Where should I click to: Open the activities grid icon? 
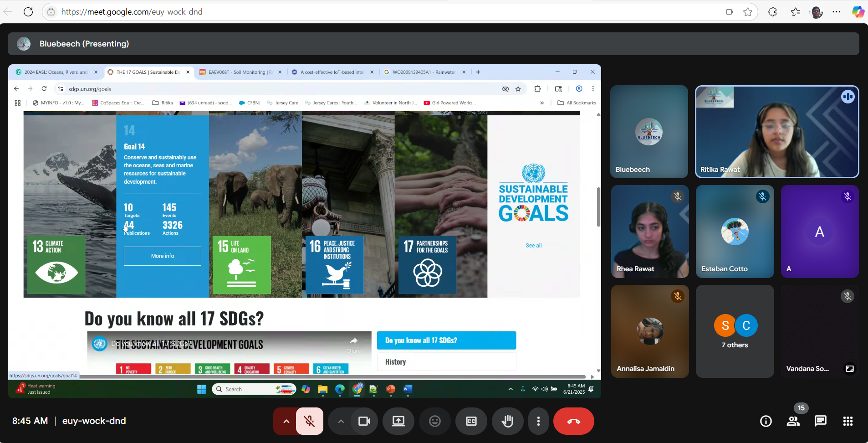coord(848,421)
